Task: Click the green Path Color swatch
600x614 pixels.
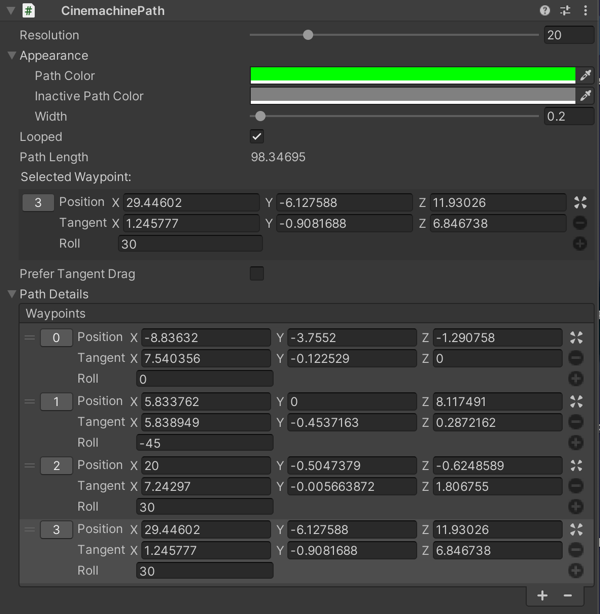Action: coord(412,75)
